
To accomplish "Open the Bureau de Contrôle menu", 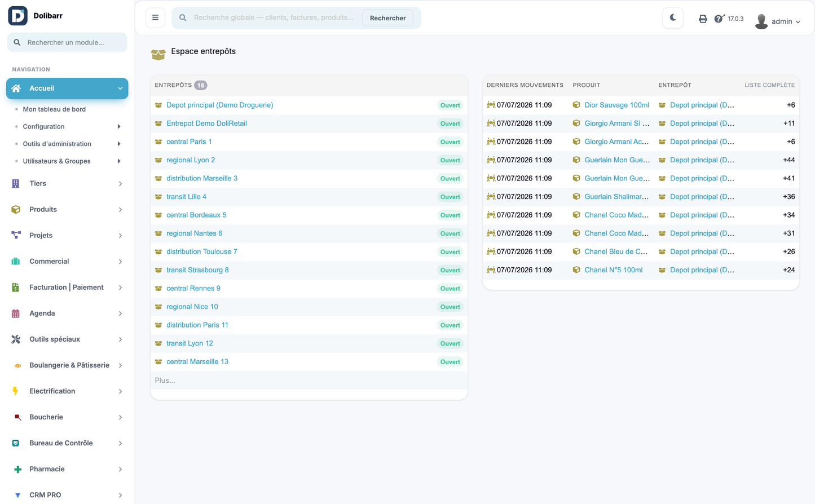I will [67, 443].
